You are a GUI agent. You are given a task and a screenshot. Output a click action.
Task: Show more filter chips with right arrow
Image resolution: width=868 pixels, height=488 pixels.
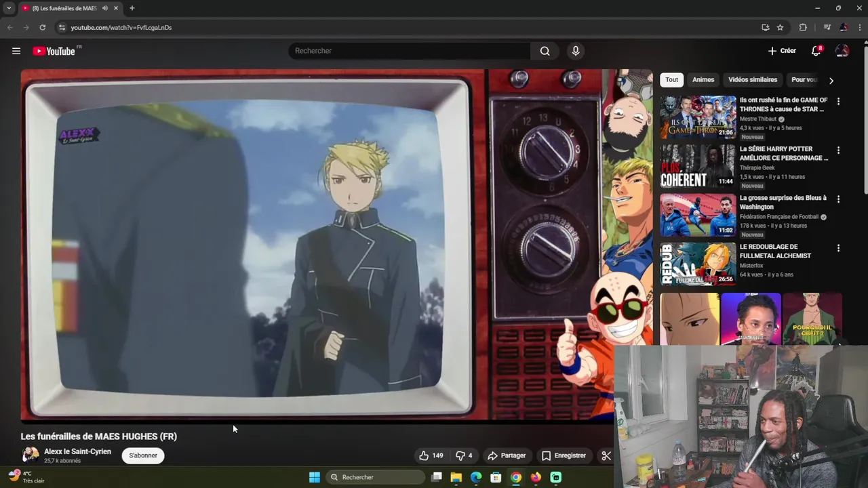point(831,80)
